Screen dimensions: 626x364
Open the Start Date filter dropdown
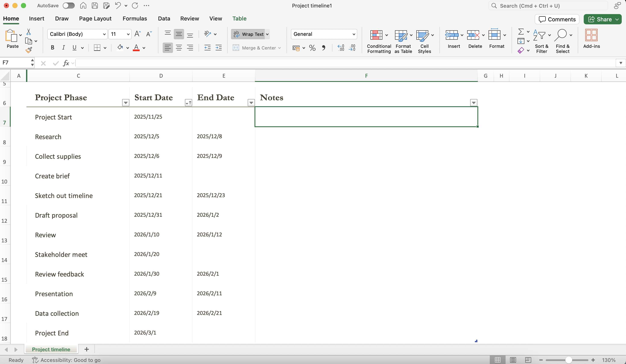click(189, 103)
